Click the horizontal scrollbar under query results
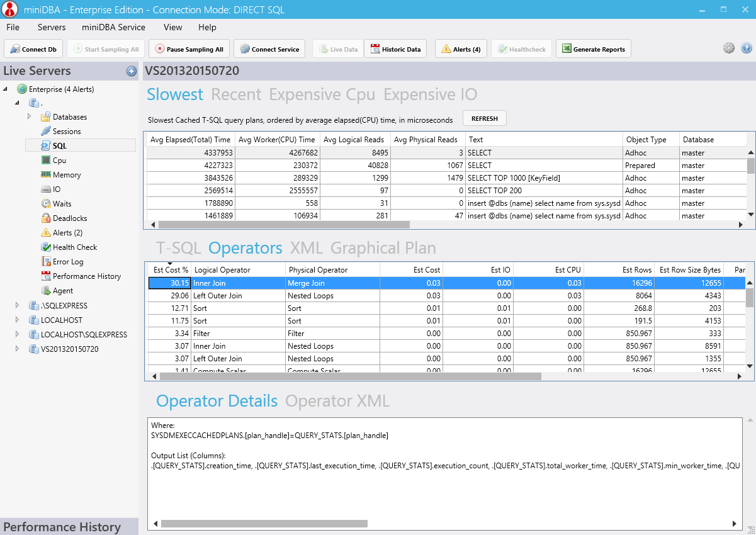This screenshot has height=535, width=756. pos(283,223)
